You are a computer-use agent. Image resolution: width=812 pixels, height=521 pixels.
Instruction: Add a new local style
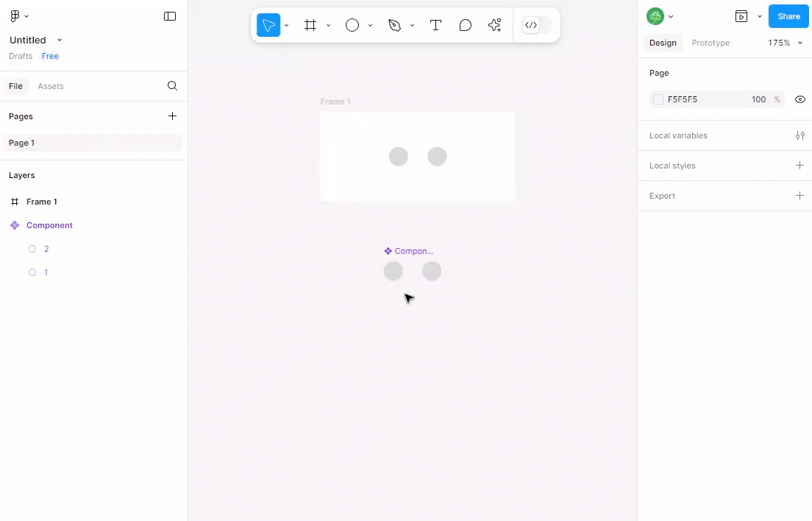799,166
